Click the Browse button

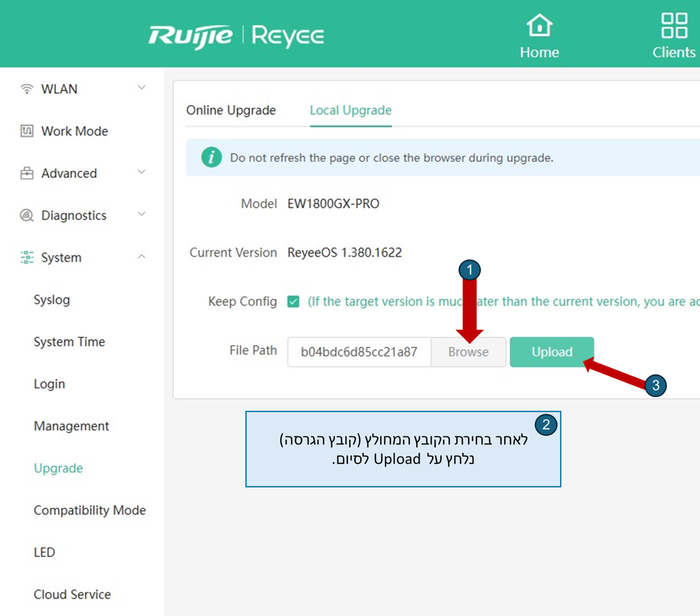[468, 352]
